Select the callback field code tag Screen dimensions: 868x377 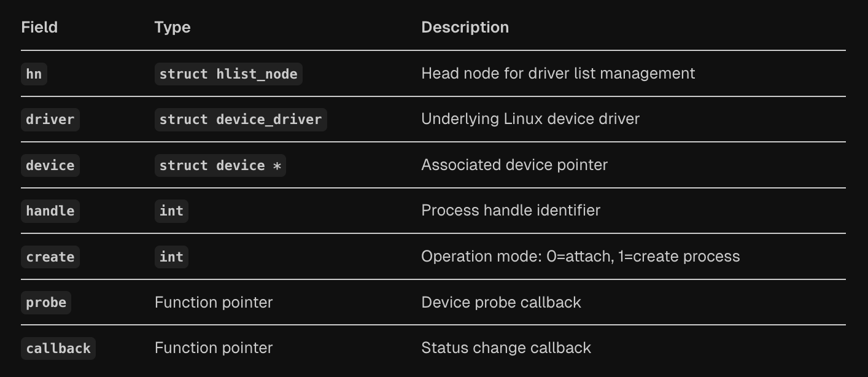58,348
